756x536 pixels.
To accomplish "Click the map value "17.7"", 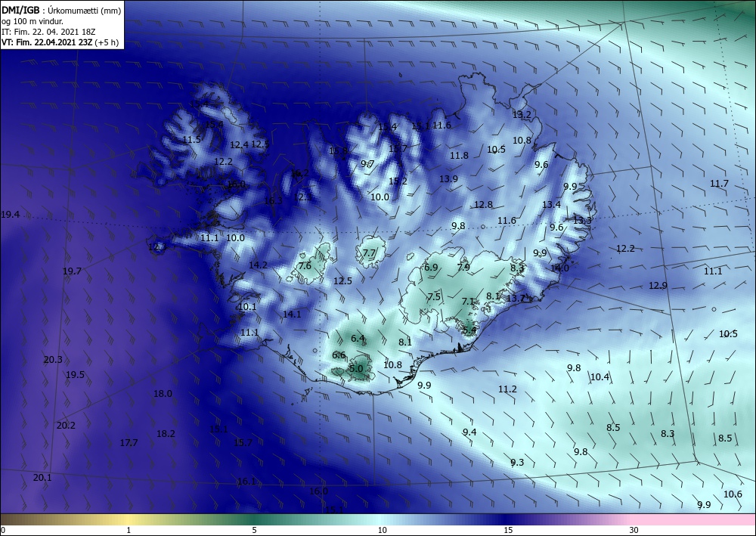I will coord(129,443).
